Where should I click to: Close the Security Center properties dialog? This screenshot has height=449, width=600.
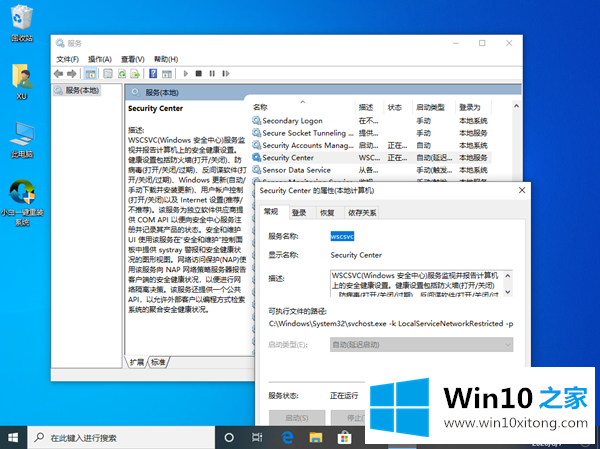coord(522,190)
